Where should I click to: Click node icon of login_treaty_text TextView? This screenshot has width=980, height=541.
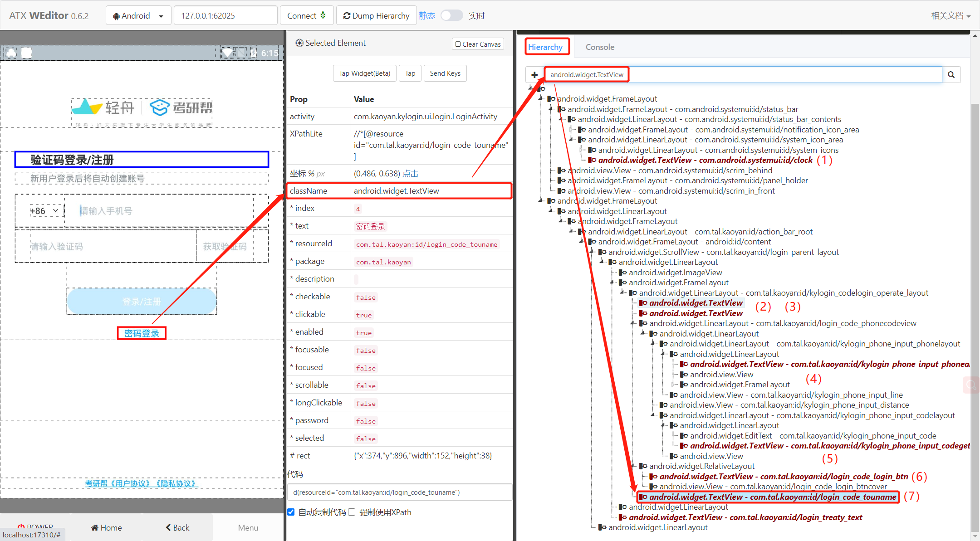click(623, 517)
